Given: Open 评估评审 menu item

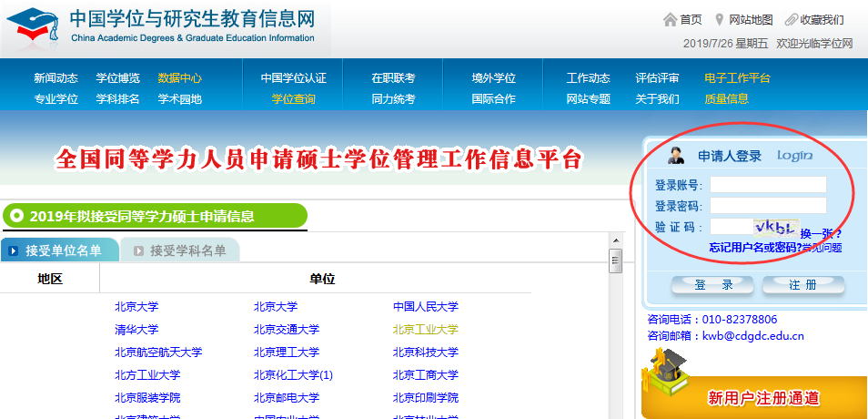Looking at the screenshot, I should [x=657, y=78].
